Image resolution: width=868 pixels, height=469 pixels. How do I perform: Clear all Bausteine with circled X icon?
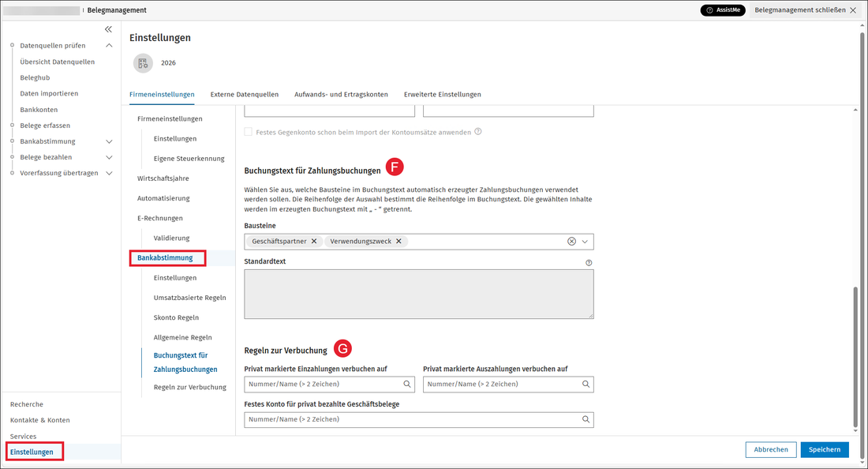click(571, 242)
